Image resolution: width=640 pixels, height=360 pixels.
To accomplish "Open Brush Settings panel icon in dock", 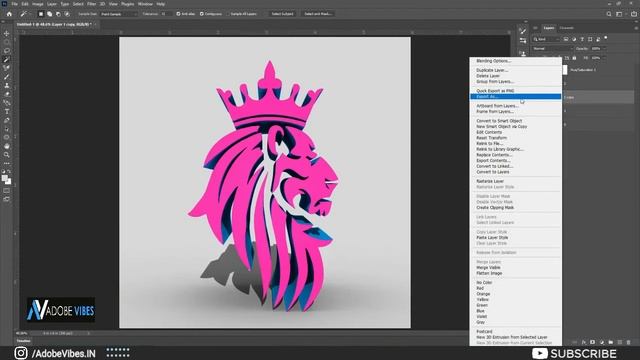I will click(522, 31).
